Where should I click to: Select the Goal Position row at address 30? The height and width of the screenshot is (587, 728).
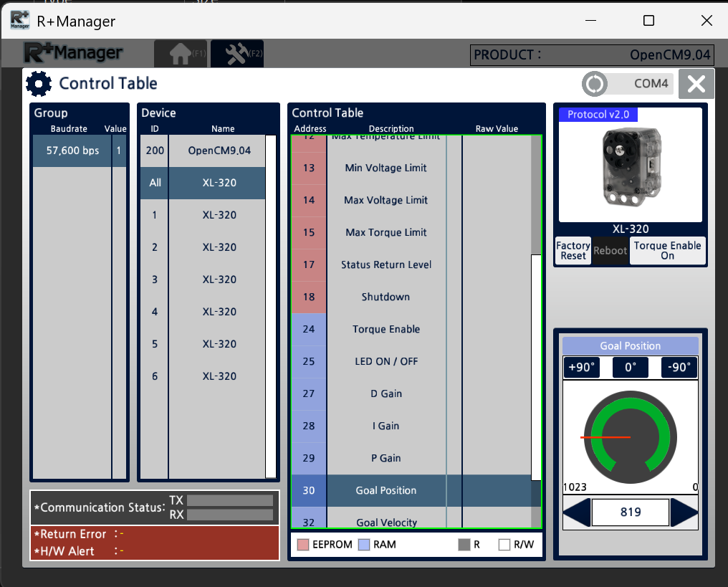411,490
